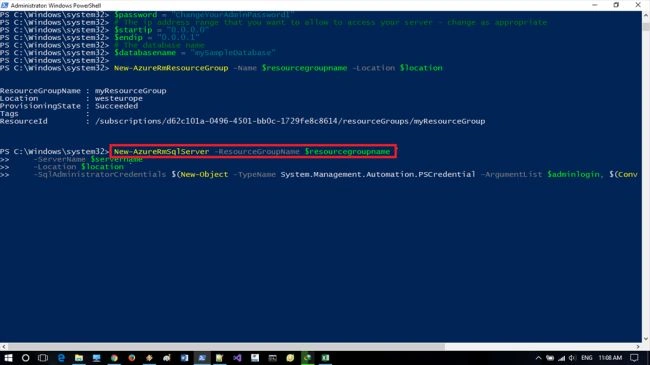Viewport: 650px width, 365px height.
Task: Click the -SqlAdministratorCredentials parameter
Action: (99, 174)
